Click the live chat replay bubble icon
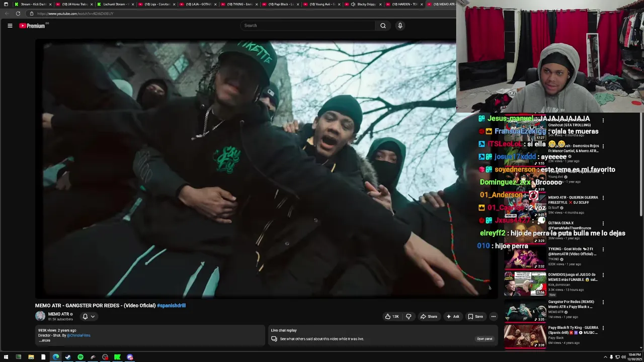 (x=274, y=339)
